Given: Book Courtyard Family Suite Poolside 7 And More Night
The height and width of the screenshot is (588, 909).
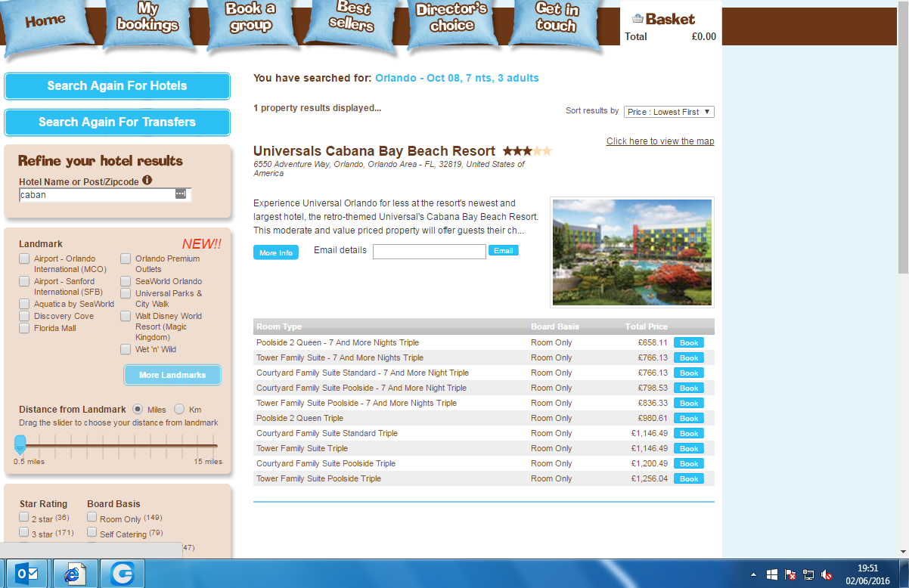Looking at the screenshot, I should tap(689, 388).
